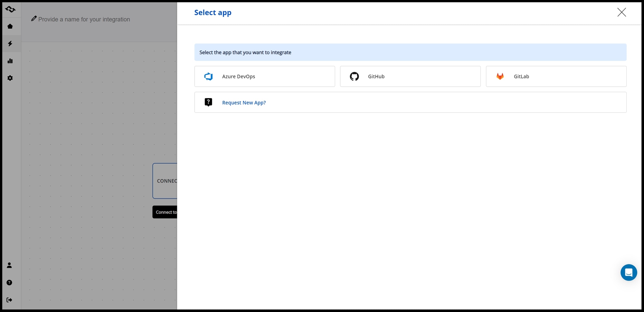Select Azure DevOps app card
This screenshot has height=312, width=644.
tap(264, 76)
